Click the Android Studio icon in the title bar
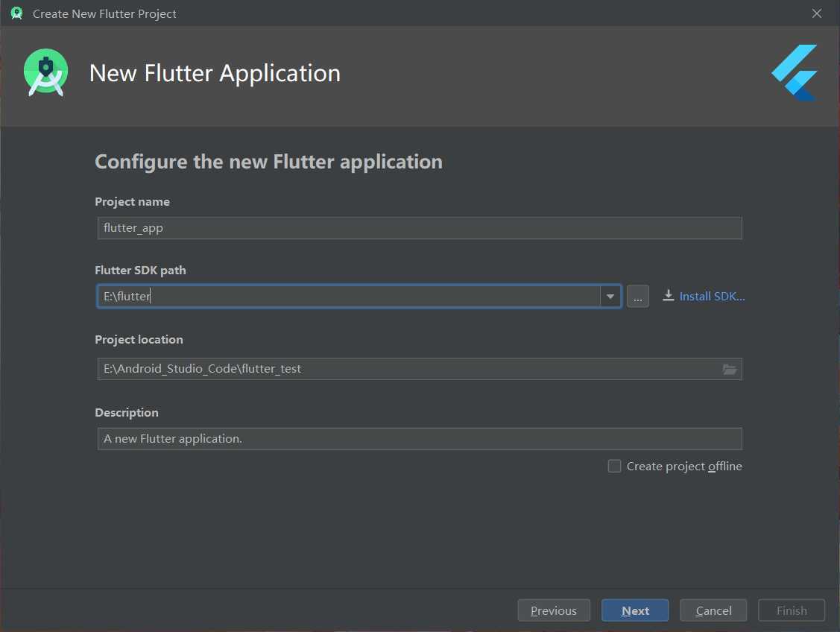This screenshot has height=632, width=840. click(16, 13)
